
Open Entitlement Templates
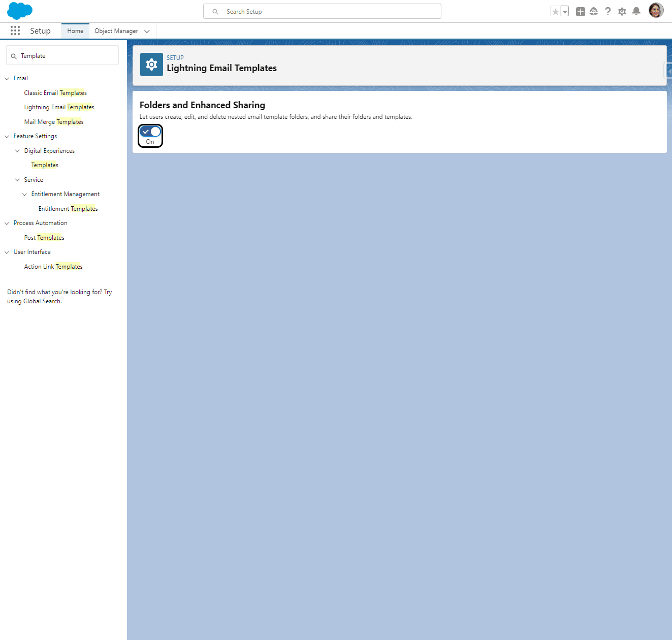click(68, 209)
